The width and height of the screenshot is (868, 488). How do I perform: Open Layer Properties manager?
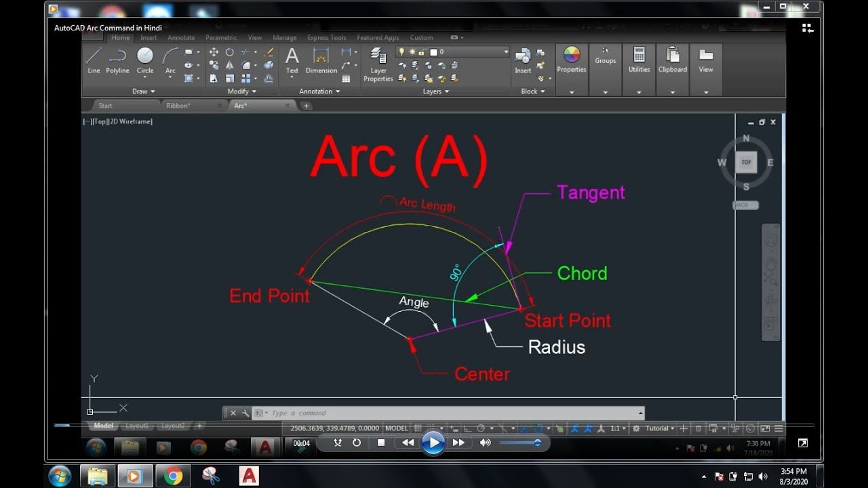coord(378,64)
